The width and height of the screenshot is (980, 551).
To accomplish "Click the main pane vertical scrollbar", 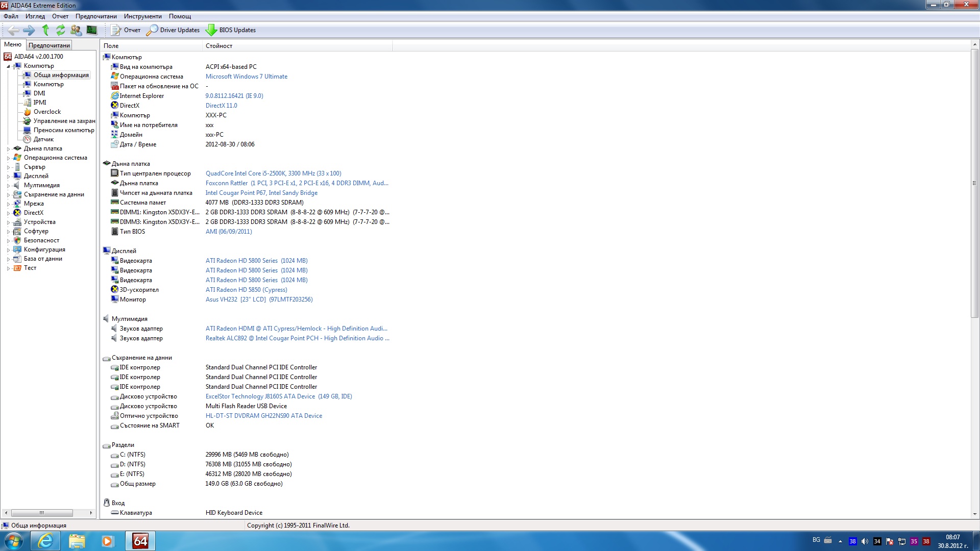I will 974,184.
